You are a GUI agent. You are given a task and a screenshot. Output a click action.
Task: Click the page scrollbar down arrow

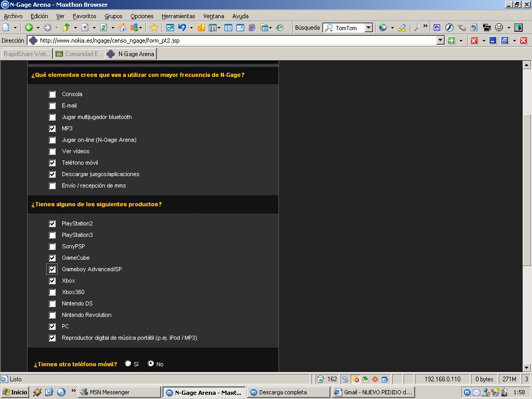tap(527, 367)
